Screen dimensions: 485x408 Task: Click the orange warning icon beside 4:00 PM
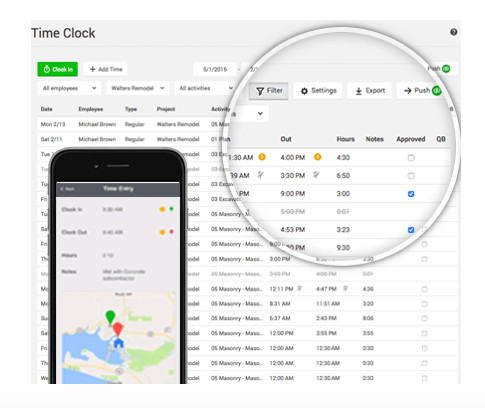[318, 157]
